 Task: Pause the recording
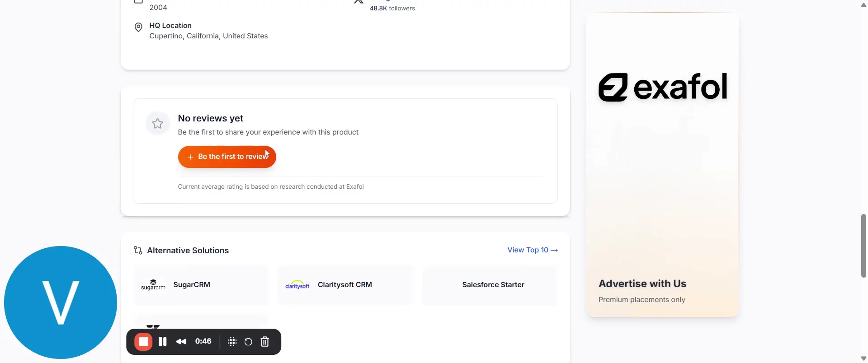163,342
